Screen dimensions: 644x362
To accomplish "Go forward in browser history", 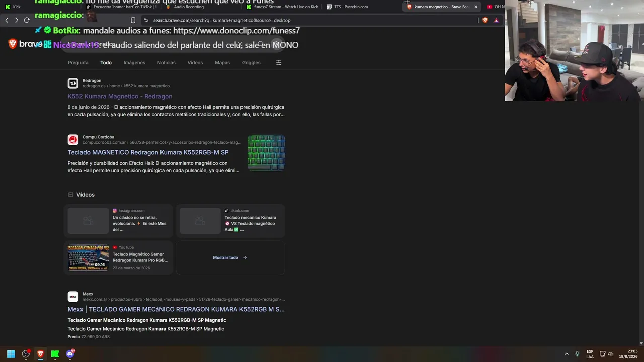I will [x=17, y=20].
